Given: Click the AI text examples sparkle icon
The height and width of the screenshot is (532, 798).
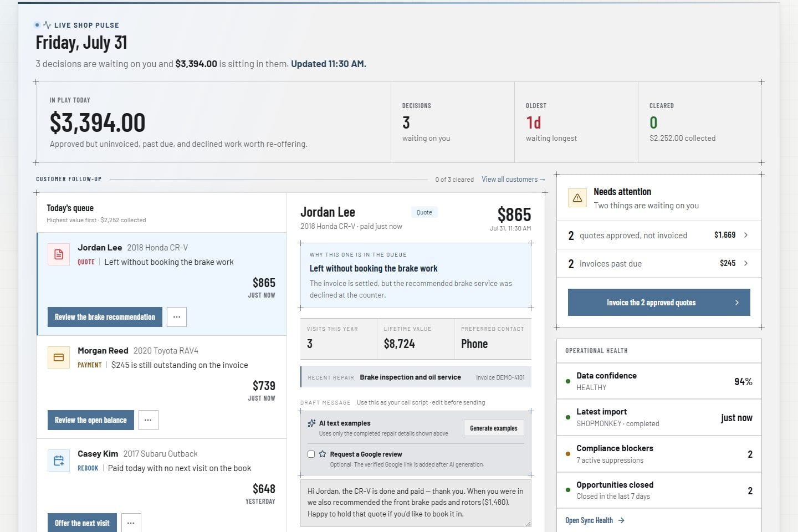Looking at the screenshot, I should pos(312,423).
